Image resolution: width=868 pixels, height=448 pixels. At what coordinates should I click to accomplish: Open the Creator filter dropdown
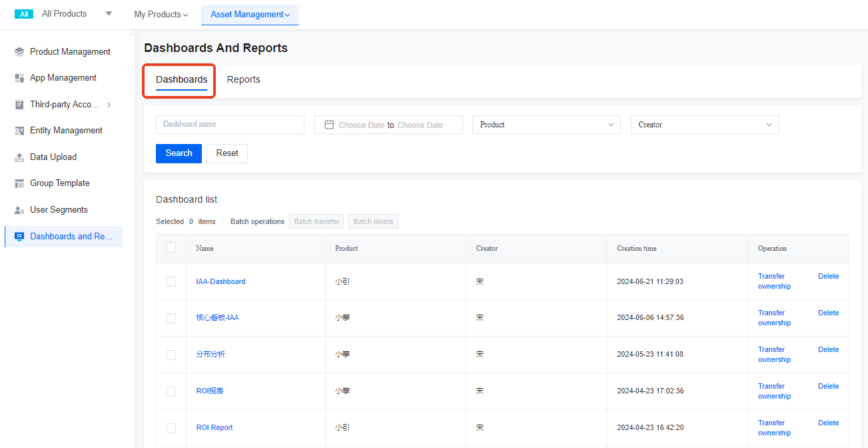(705, 125)
